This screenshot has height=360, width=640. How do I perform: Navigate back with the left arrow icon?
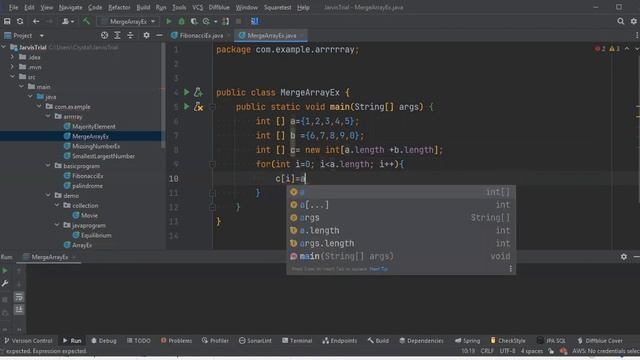[x=36, y=21]
